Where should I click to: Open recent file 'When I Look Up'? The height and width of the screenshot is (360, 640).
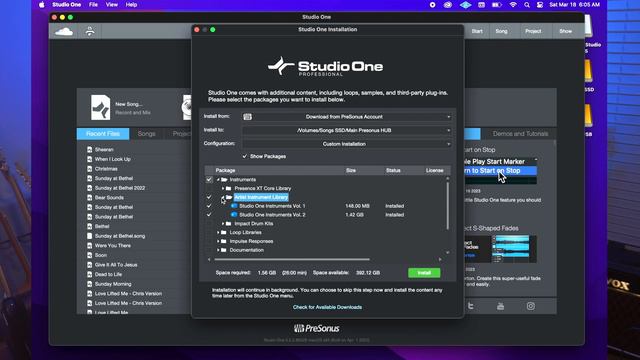click(113, 159)
